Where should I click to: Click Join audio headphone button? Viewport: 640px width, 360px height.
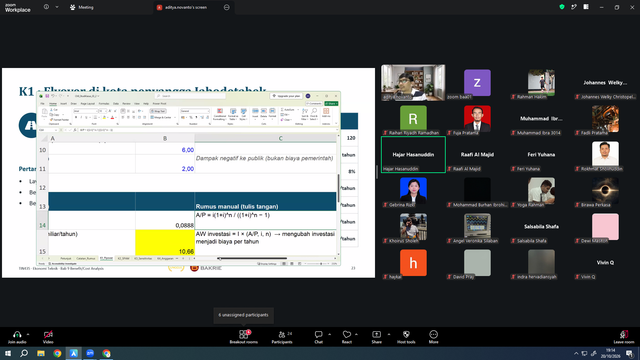[x=17, y=337]
